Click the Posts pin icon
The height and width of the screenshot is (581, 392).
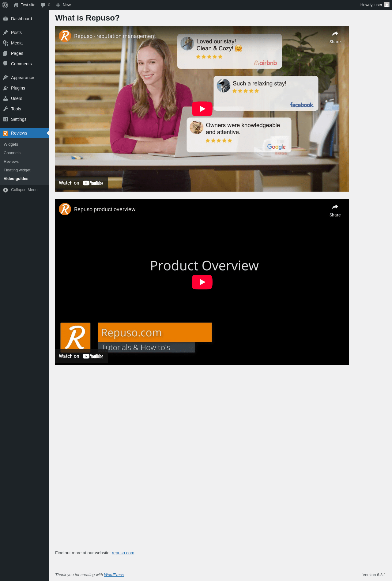point(6,32)
